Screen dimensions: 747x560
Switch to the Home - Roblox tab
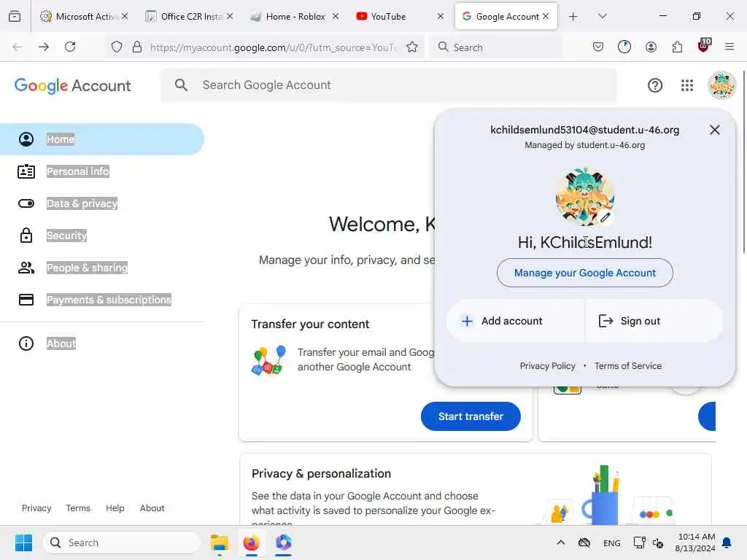295,16
